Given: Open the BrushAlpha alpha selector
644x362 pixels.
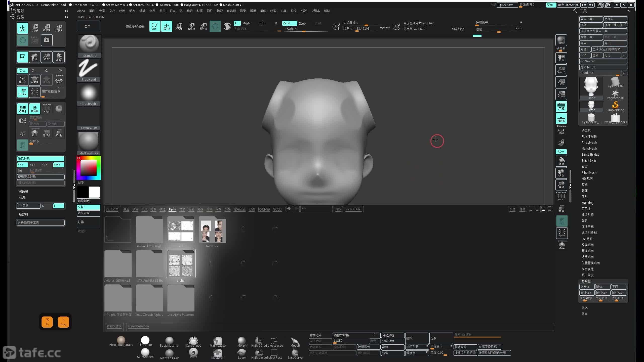Looking at the screenshot, I should click(x=89, y=94).
